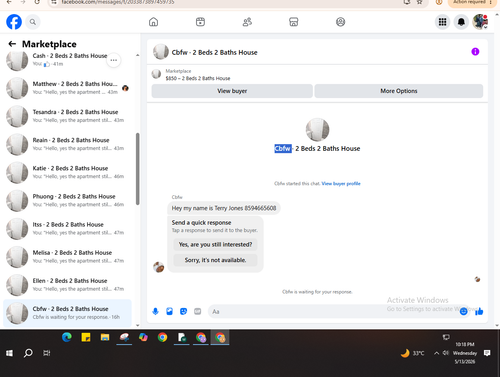Open the Windows notification center
This screenshot has height=377, width=500.
(487, 353)
